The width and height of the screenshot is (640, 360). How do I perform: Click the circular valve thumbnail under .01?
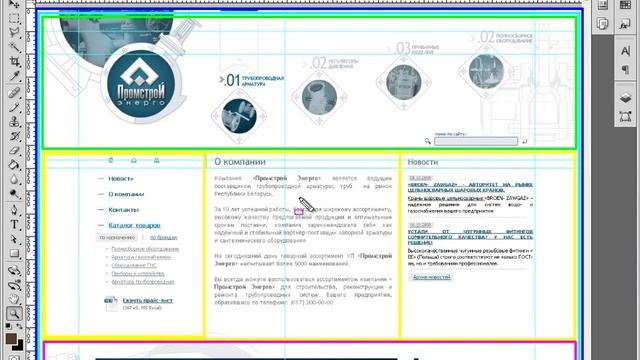[x=239, y=116]
